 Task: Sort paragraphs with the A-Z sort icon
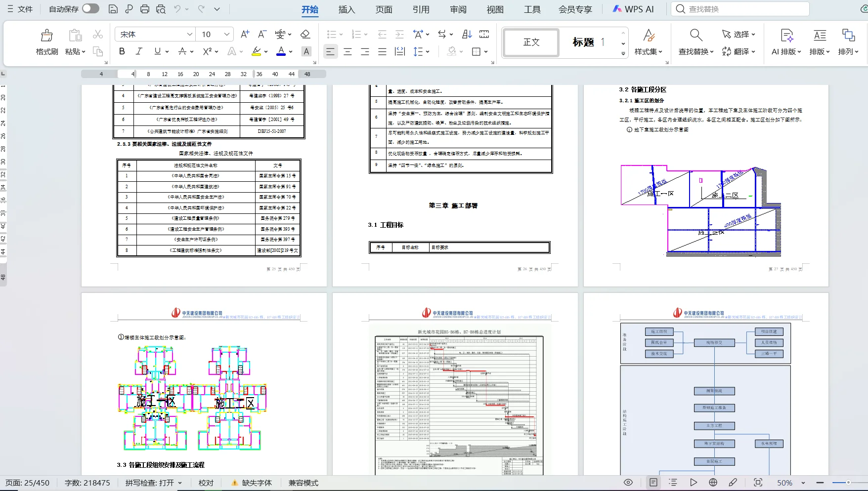point(467,34)
